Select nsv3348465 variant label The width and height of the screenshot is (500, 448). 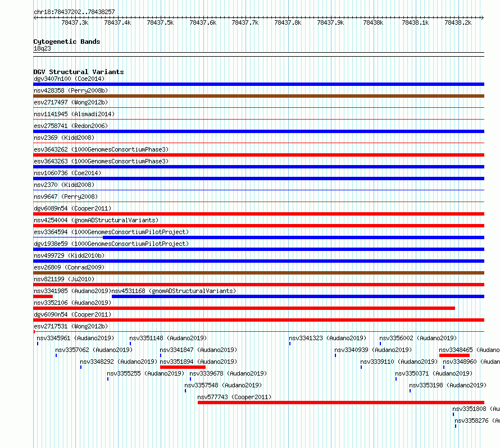(x=469, y=350)
